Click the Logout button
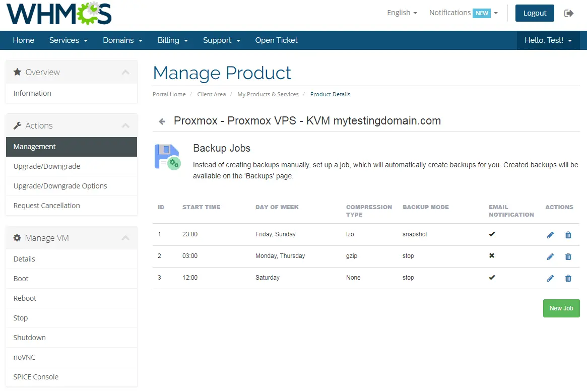 535,13
